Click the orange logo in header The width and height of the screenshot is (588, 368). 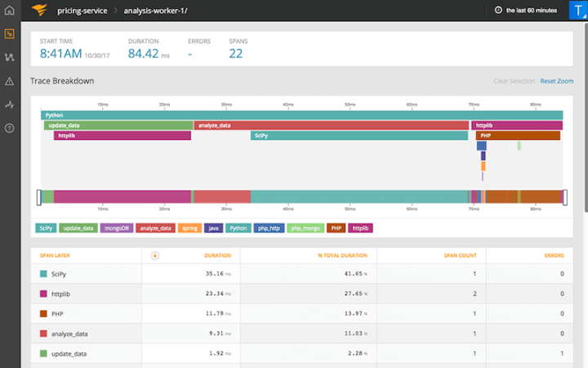click(x=38, y=11)
